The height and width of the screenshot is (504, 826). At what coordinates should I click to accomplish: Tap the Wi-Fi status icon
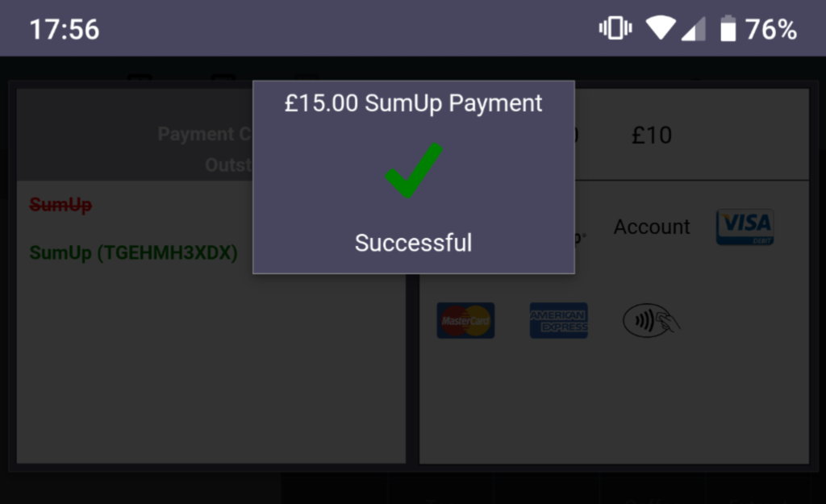(661, 28)
